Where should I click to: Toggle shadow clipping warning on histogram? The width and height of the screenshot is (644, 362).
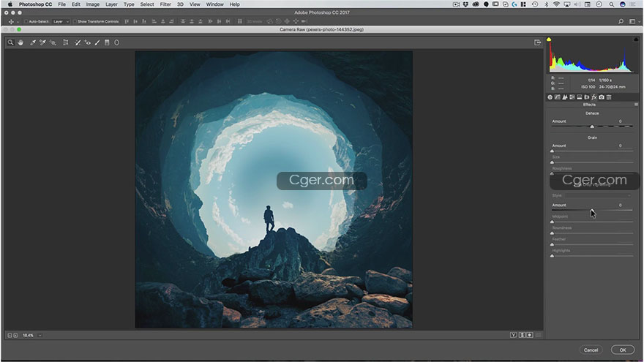click(x=549, y=39)
